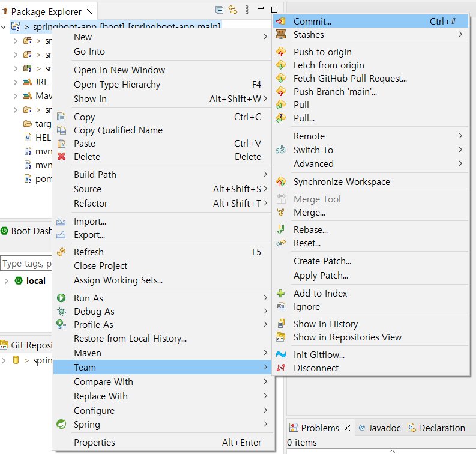Click the Merge... icon
The height and width of the screenshot is (454, 476).
click(281, 212)
